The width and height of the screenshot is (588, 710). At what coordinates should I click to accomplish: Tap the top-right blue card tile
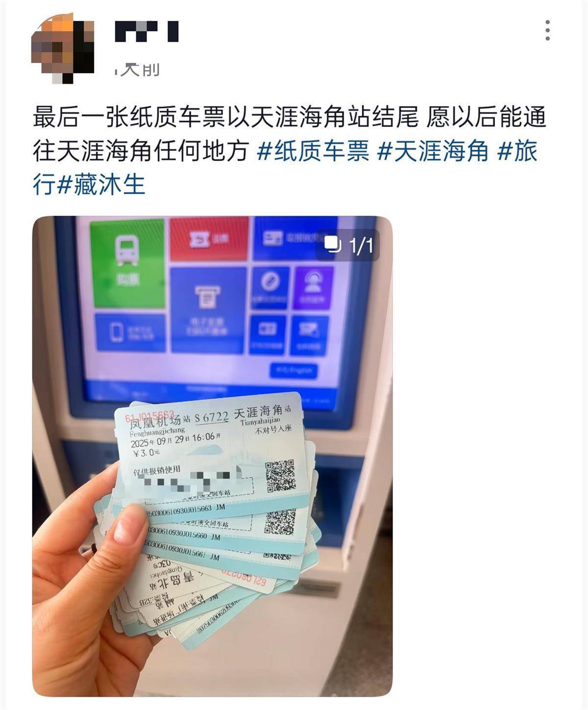(294, 237)
